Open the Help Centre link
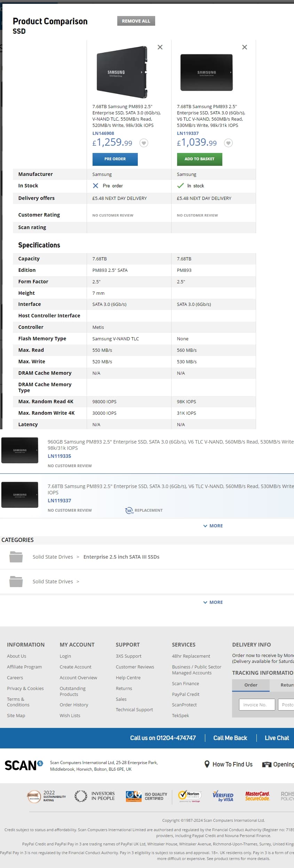294x868 pixels. click(x=128, y=678)
